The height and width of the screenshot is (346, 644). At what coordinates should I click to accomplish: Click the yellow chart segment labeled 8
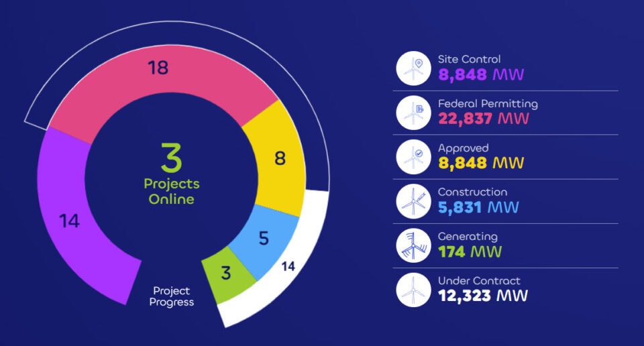[280, 158]
